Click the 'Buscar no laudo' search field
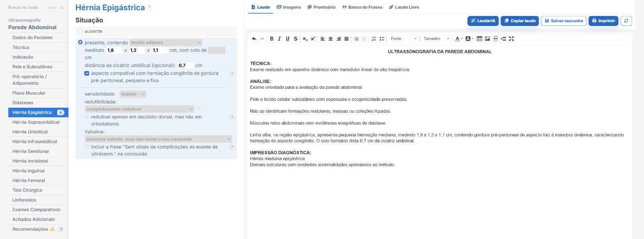Viewport: 644px width, 239px height. coord(37,7)
